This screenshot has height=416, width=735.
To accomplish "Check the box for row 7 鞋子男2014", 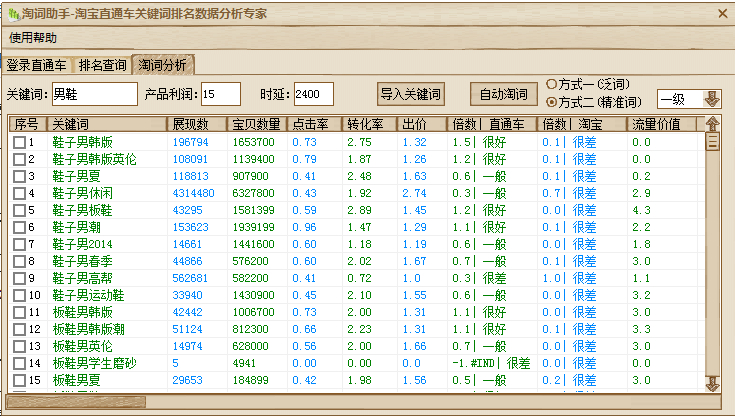I will [19, 244].
